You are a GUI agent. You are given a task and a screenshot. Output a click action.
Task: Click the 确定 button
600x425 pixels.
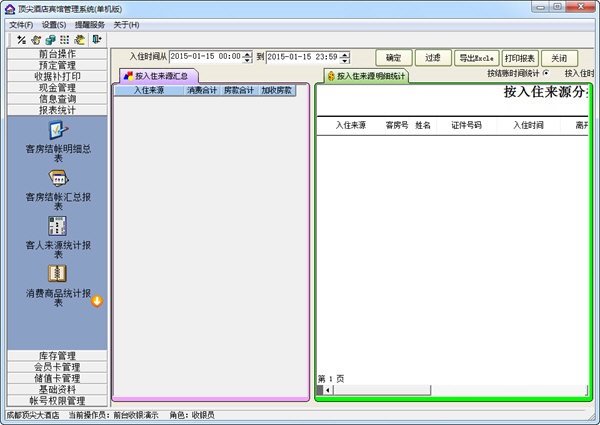pyautogui.click(x=394, y=58)
